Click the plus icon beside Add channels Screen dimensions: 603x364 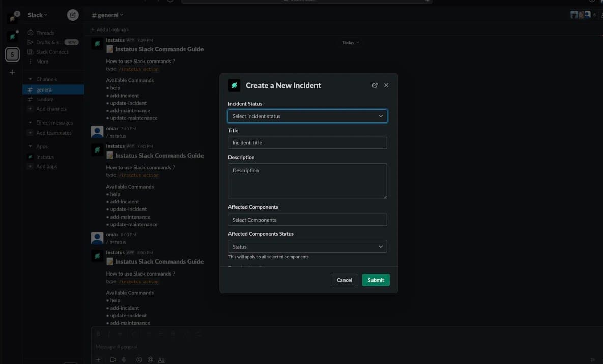coord(30,109)
